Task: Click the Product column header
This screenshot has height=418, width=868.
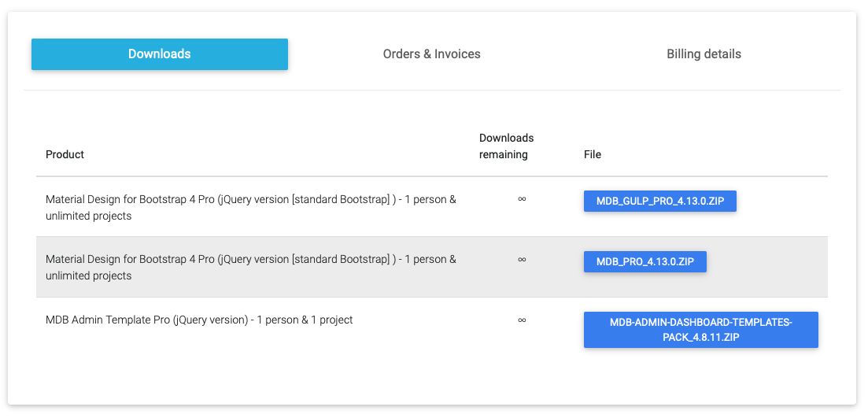Action: point(65,154)
